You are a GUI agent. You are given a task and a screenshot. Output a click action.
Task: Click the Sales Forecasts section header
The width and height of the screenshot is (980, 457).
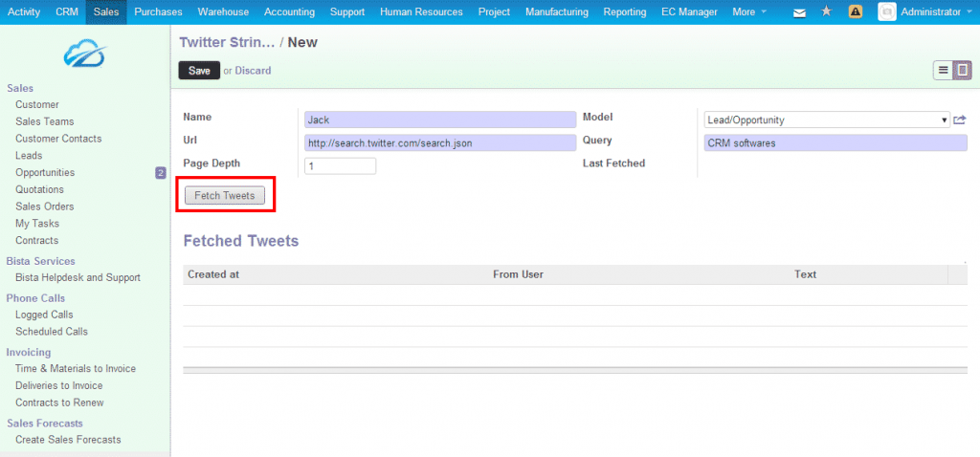click(x=44, y=424)
